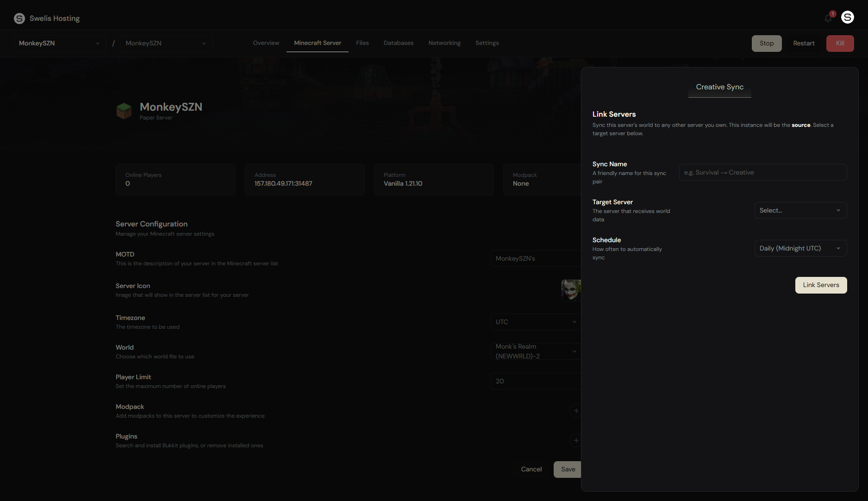868x501 pixels.
Task: Click the Player Limit input field
Action: coord(535,381)
